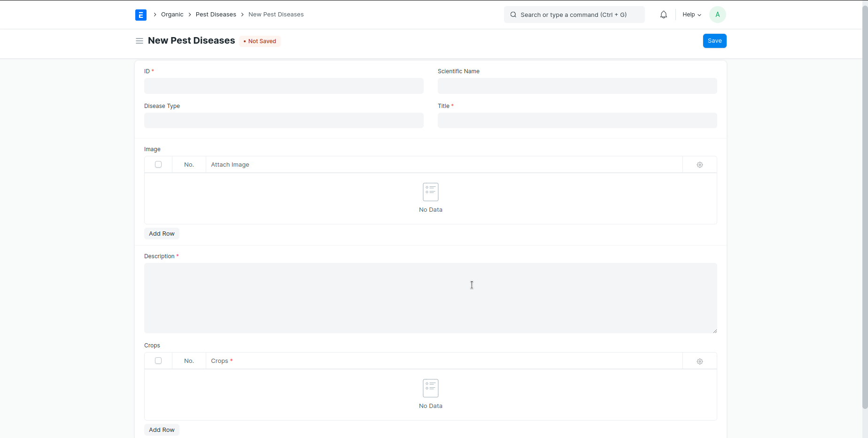Click the blue ERPNext home logo
868x438 pixels.
(140, 15)
